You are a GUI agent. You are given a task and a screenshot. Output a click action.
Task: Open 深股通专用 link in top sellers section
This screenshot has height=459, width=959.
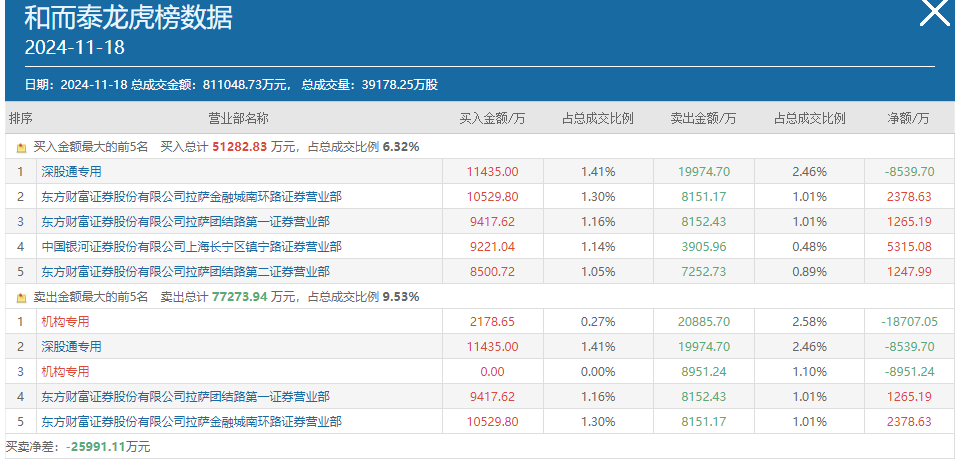[x=71, y=347]
